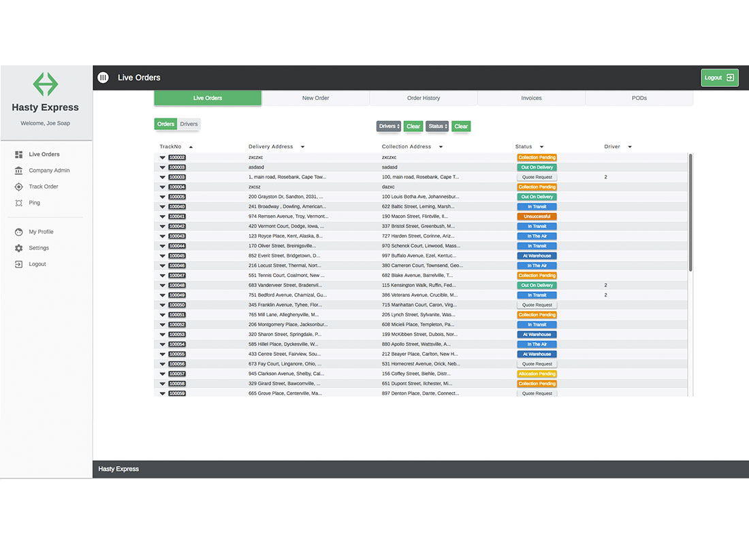Click Quote Request status for 100050
The image size is (749, 560).
[x=537, y=305]
